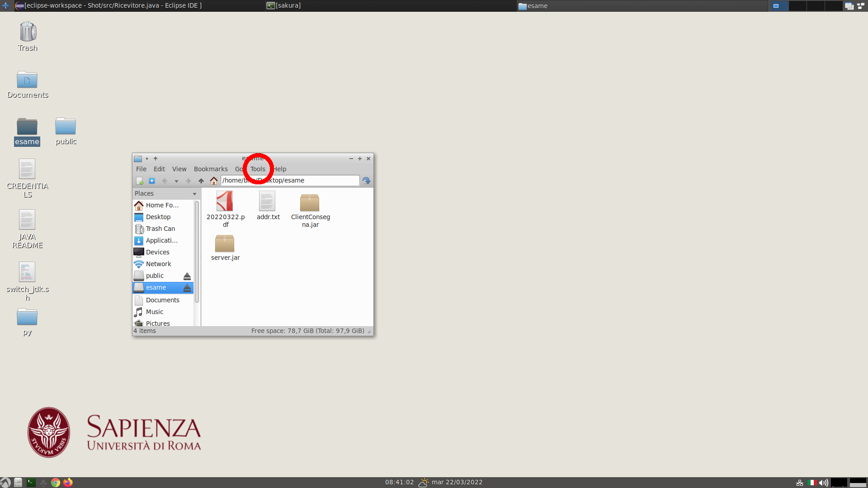Eject the esame volume in sidebar
Viewport: 868px width, 488px height.
(x=187, y=288)
